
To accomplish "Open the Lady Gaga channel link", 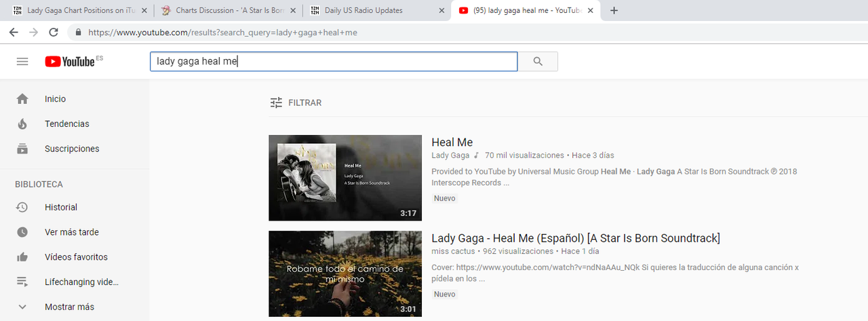I will [x=450, y=155].
